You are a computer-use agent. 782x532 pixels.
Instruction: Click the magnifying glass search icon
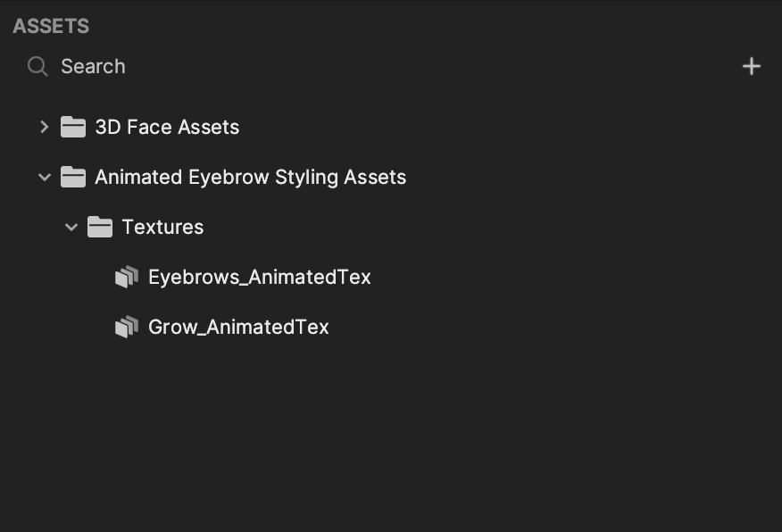[37, 66]
